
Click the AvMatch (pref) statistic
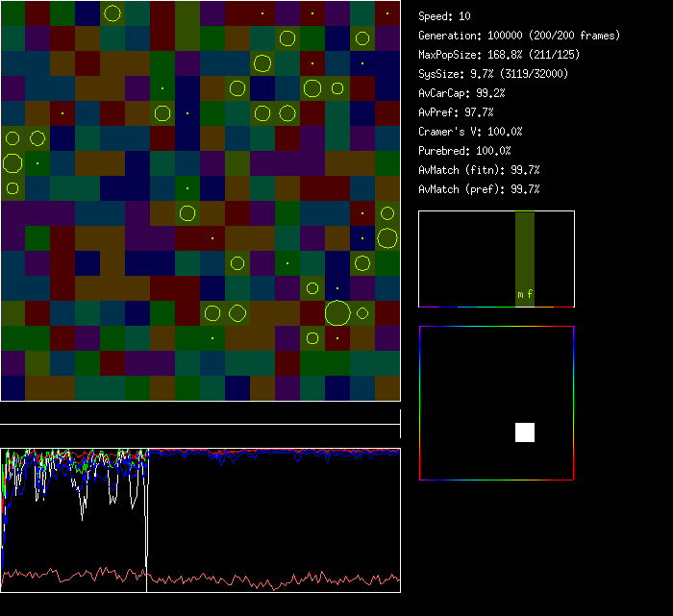(x=479, y=189)
